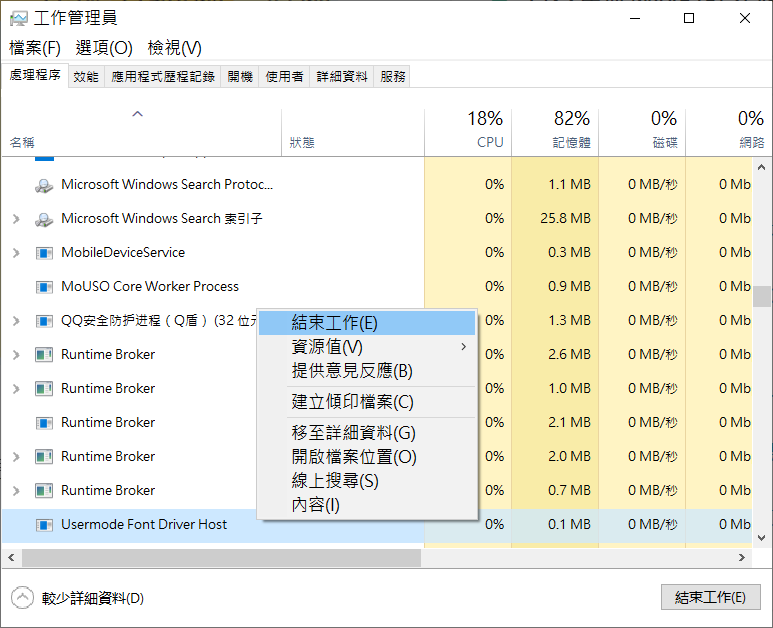Click the Task Manager title bar icon

tap(19, 19)
